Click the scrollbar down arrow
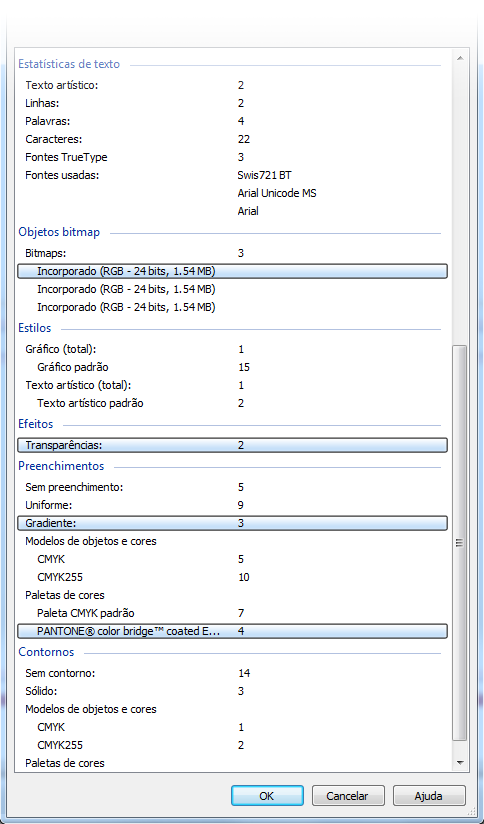This screenshot has width=484, height=824. 460,762
